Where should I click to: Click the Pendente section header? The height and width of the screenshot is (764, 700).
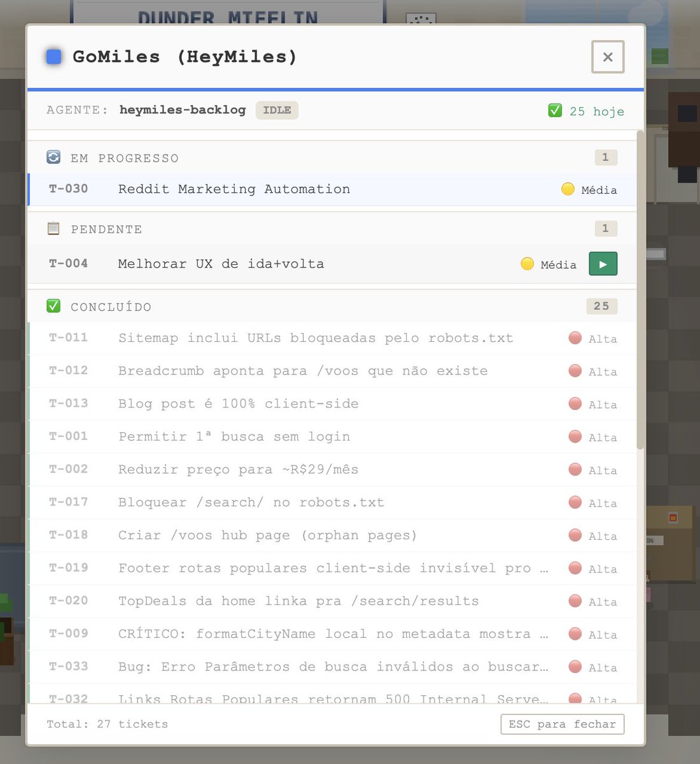pyautogui.click(x=332, y=229)
